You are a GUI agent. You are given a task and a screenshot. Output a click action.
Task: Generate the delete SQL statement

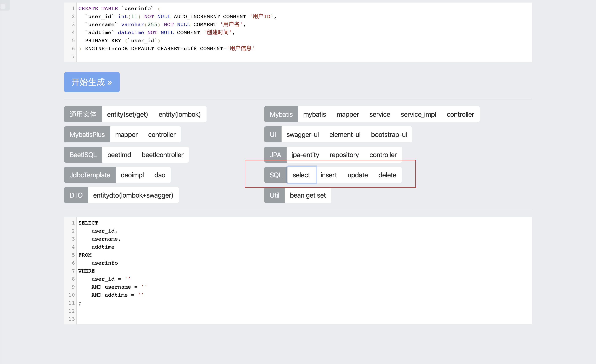coord(387,175)
